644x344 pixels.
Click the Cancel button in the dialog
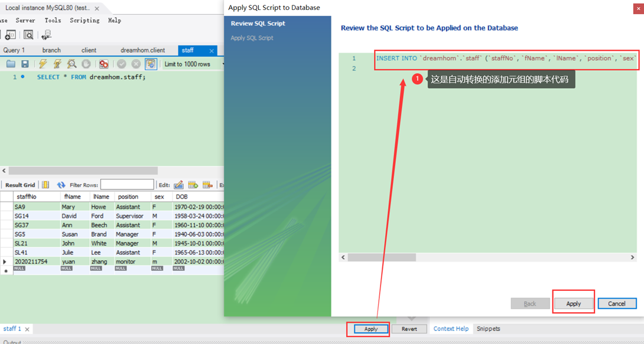pyautogui.click(x=617, y=303)
